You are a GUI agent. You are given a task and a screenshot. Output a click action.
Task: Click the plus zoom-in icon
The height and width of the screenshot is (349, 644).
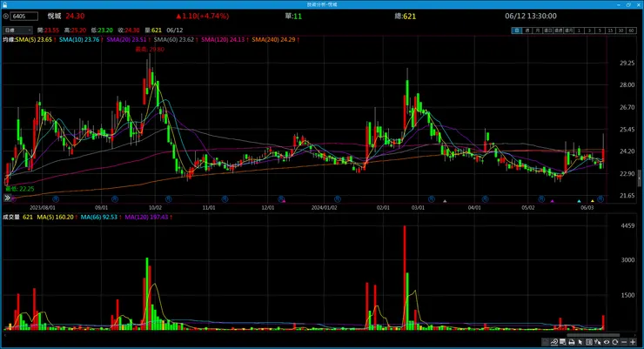pos(633,342)
